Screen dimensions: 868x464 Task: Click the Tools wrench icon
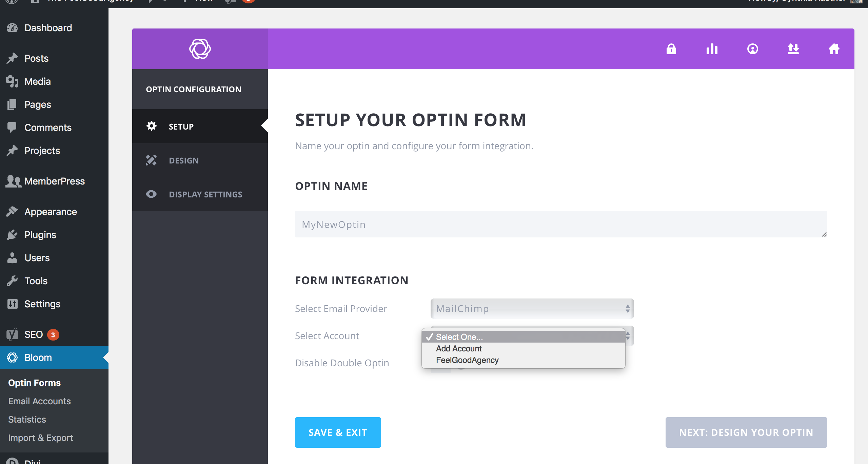pos(12,281)
